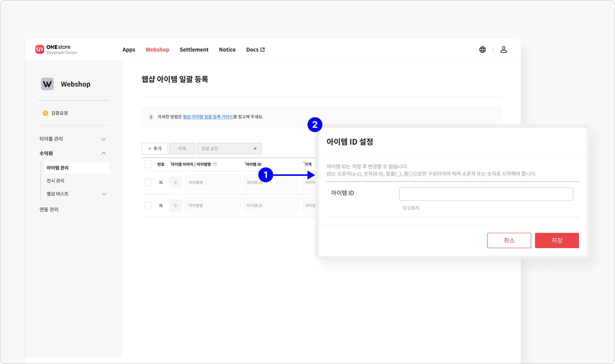Click the ONE store Developer Center logo
The width and height of the screenshot is (615, 364).
56,49
